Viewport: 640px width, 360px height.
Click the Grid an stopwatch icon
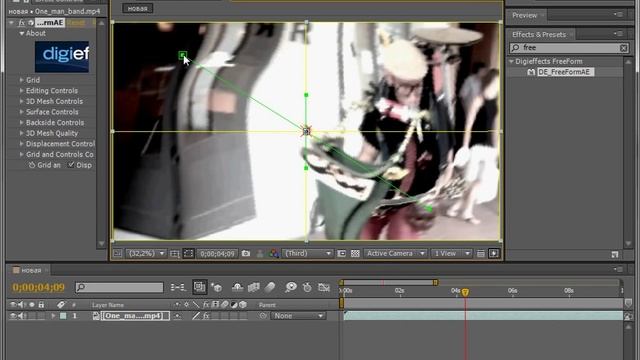[31, 165]
